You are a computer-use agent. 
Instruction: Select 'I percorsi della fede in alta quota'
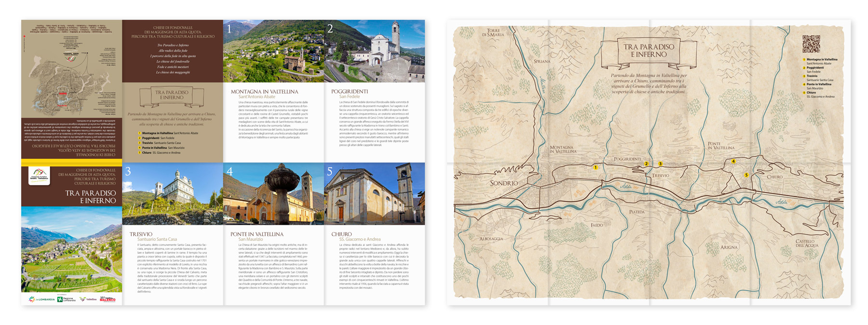point(173,56)
